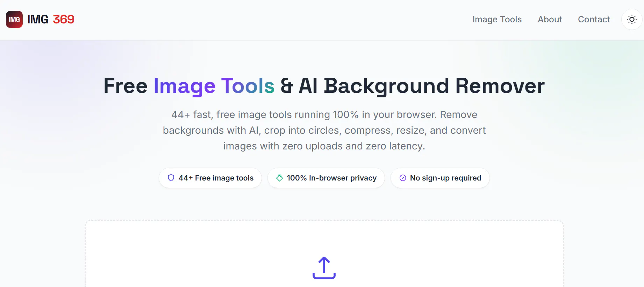
Task: Click the Free Image Tools & AI Background Remover heading
Action: [x=324, y=86]
